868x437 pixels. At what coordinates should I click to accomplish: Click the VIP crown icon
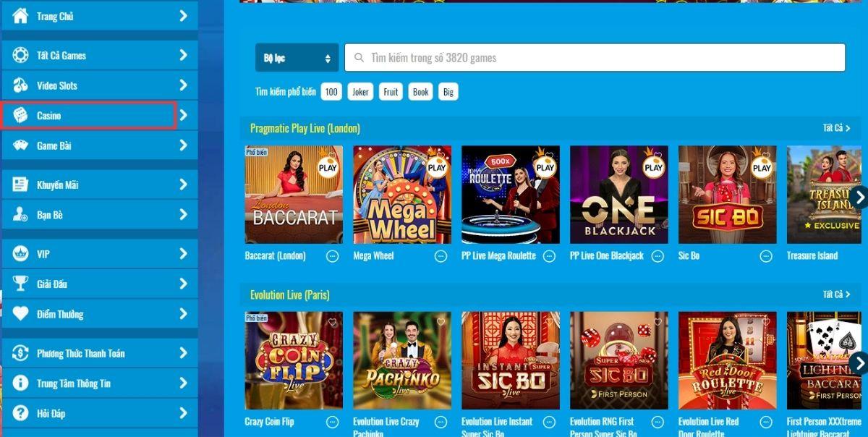(x=20, y=254)
